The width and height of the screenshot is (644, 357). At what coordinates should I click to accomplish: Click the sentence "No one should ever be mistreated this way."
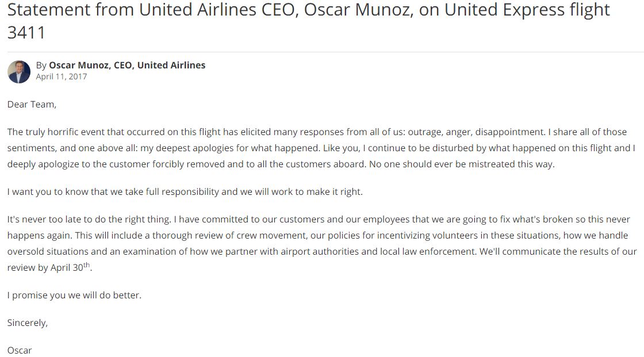coord(462,164)
